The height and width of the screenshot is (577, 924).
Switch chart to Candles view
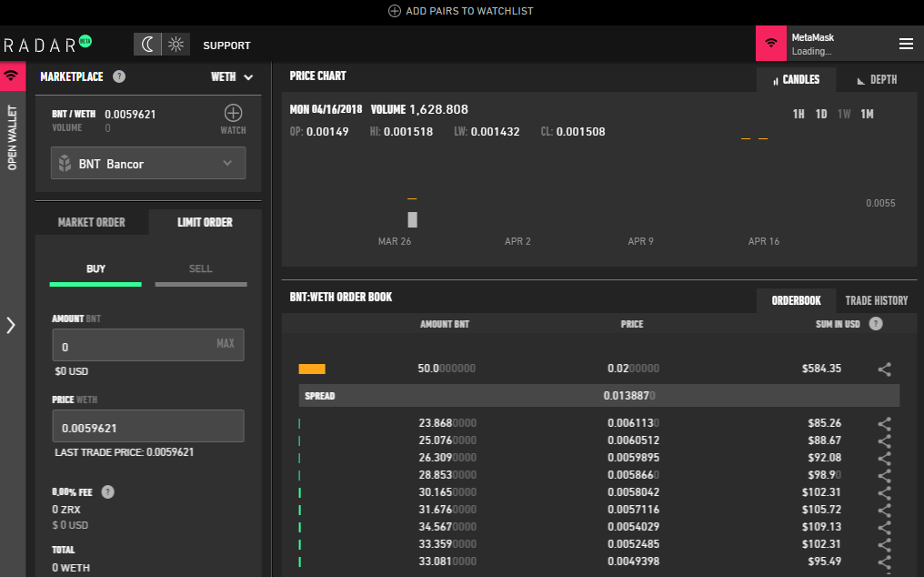796,80
